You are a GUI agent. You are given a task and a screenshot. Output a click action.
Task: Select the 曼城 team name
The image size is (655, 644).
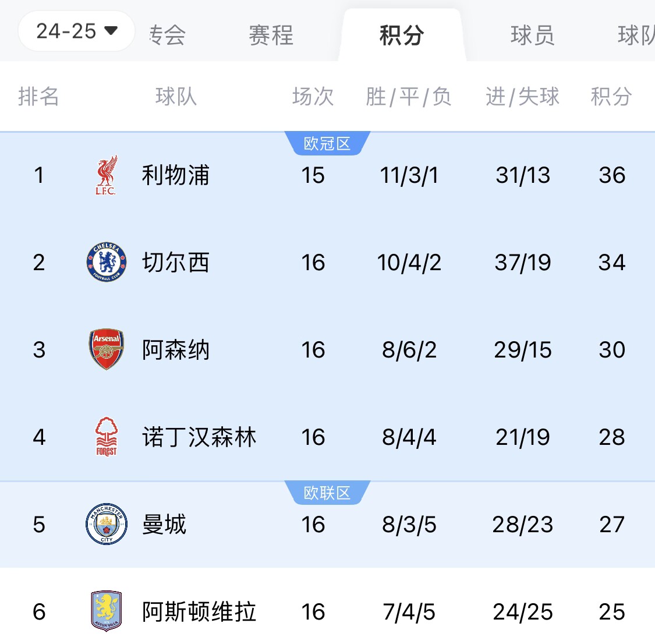(x=164, y=524)
